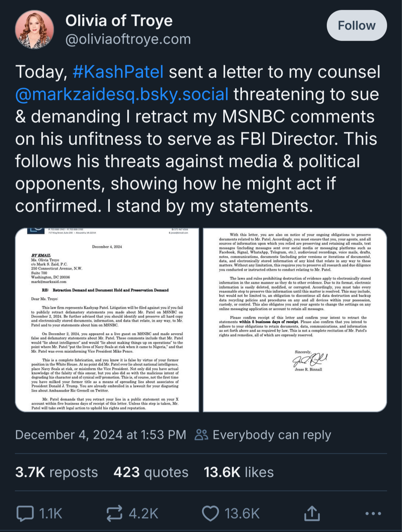Click the December 4, 2024 timestamp
The height and width of the screenshot is (532, 402).
[100, 435]
